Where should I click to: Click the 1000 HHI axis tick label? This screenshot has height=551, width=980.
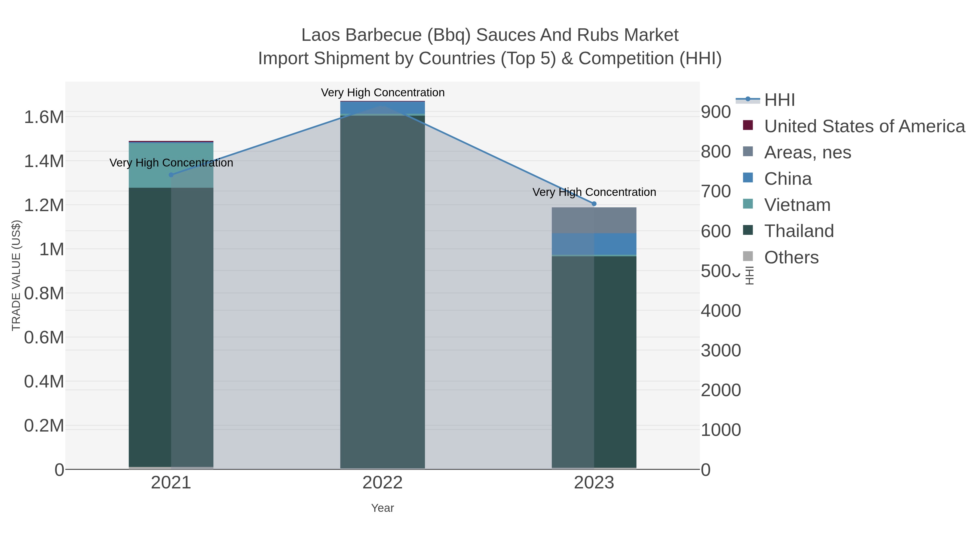[721, 430]
